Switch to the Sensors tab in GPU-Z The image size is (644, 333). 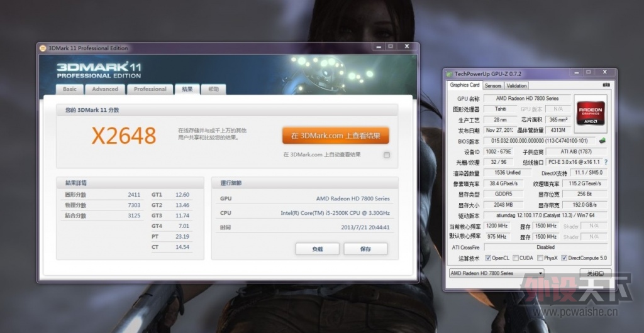pyautogui.click(x=493, y=85)
